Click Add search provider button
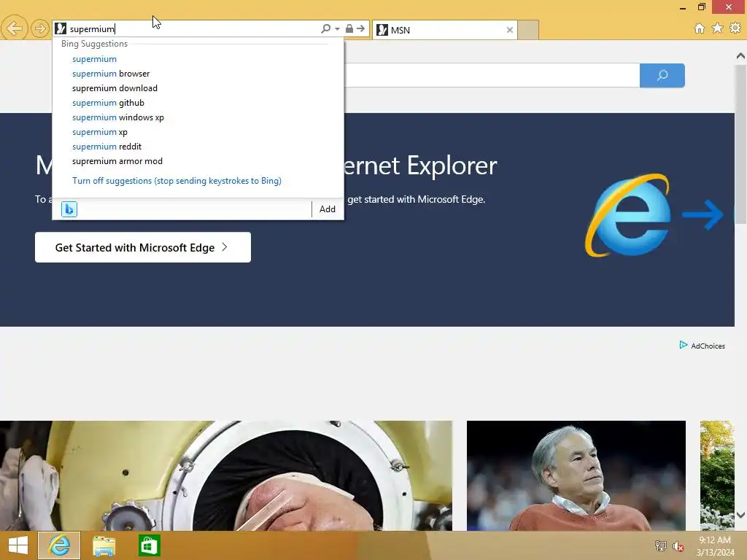Image resolution: width=747 pixels, height=560 pixels. coord(328,209)
